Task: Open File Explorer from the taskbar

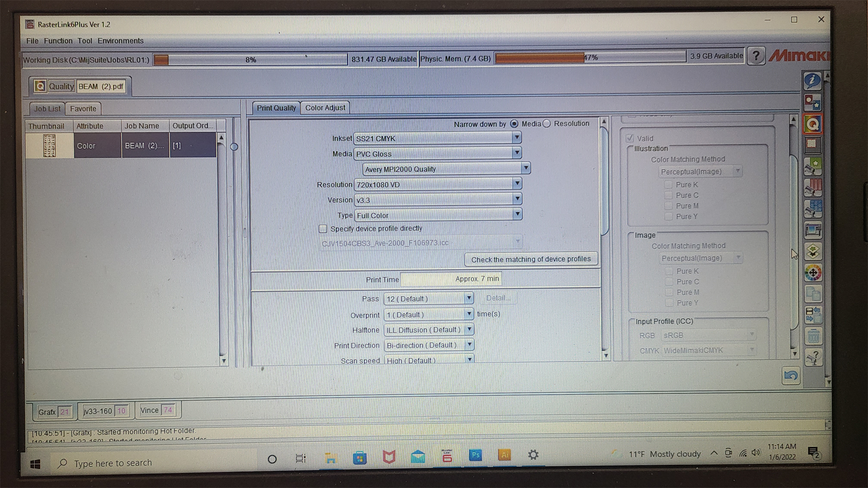Action: [330, 457]
